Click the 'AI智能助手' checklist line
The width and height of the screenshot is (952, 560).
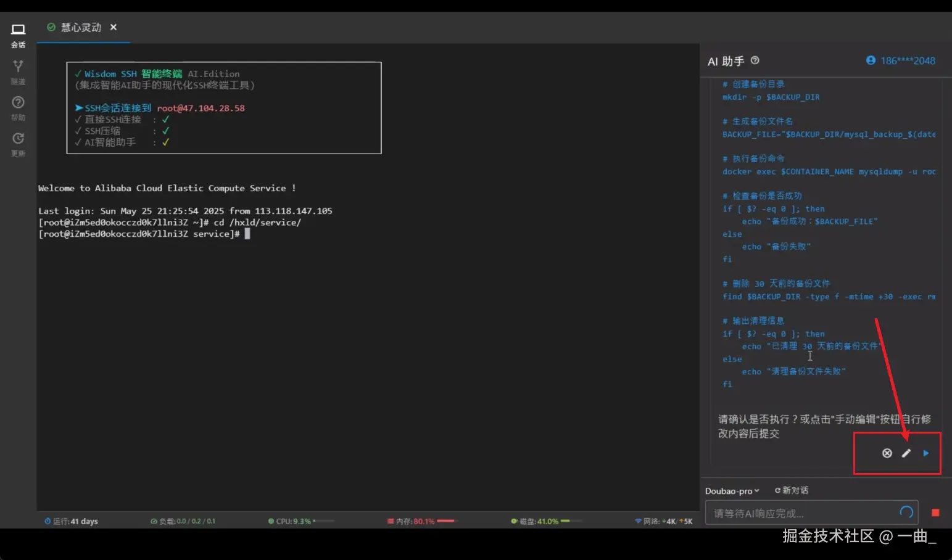point(122,142)
